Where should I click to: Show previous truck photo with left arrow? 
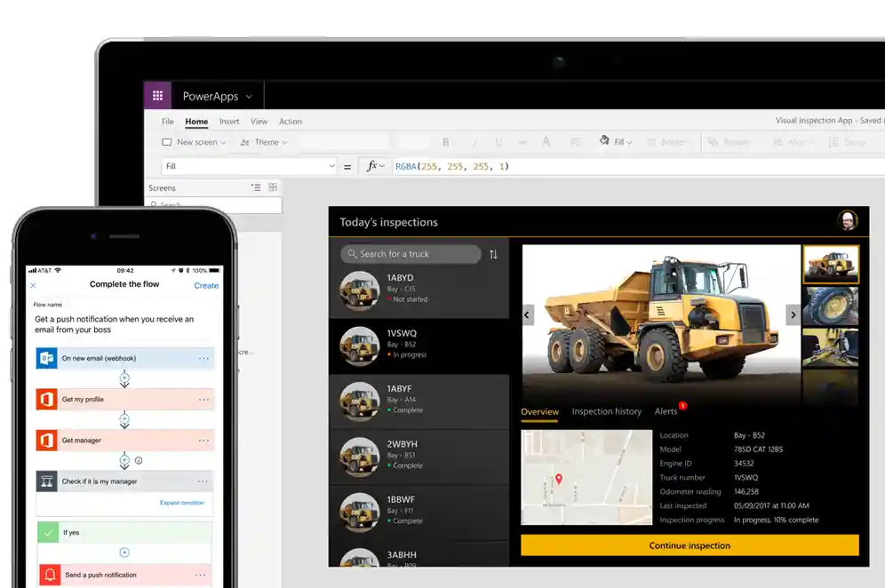[x=528, y=314]
